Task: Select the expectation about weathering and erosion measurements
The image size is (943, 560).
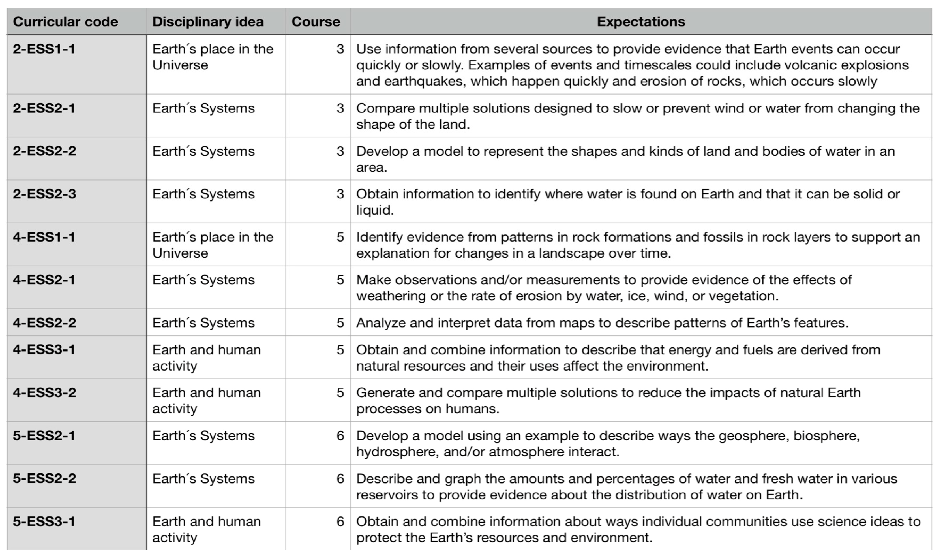Action: (604, 287)
